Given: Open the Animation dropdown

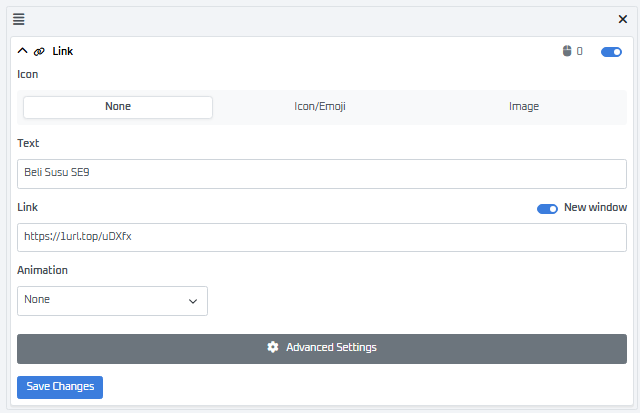Looking at the screenshot, I should tap(112, 300).
